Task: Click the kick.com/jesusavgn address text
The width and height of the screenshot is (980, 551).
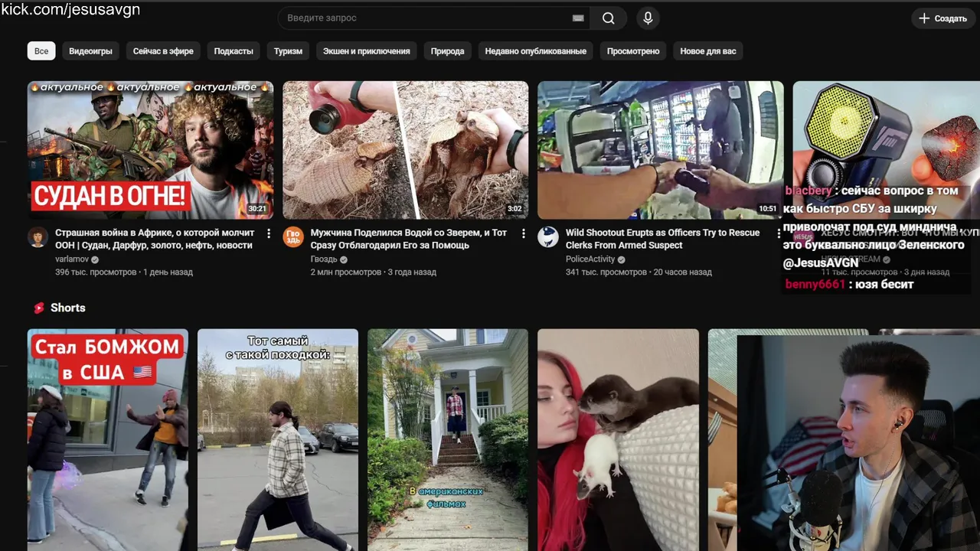Action: point(70,9)
